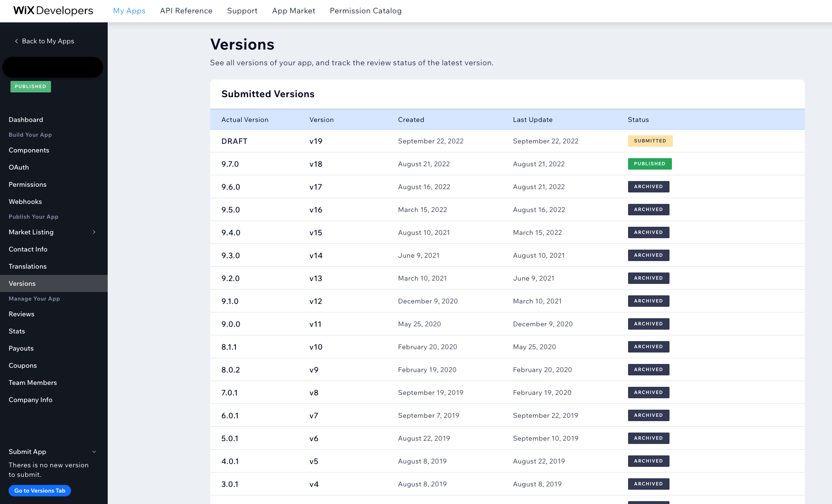Click the August 22, 2019 last update for v5
The height and width of the screenshot is (504, 832).
tap(539, 461)
